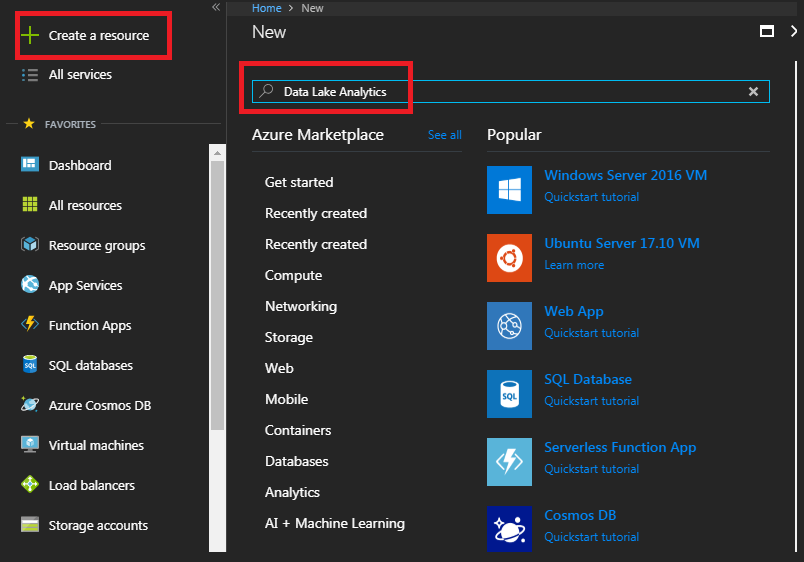Open the All services list icon

[x=30, y=75]
